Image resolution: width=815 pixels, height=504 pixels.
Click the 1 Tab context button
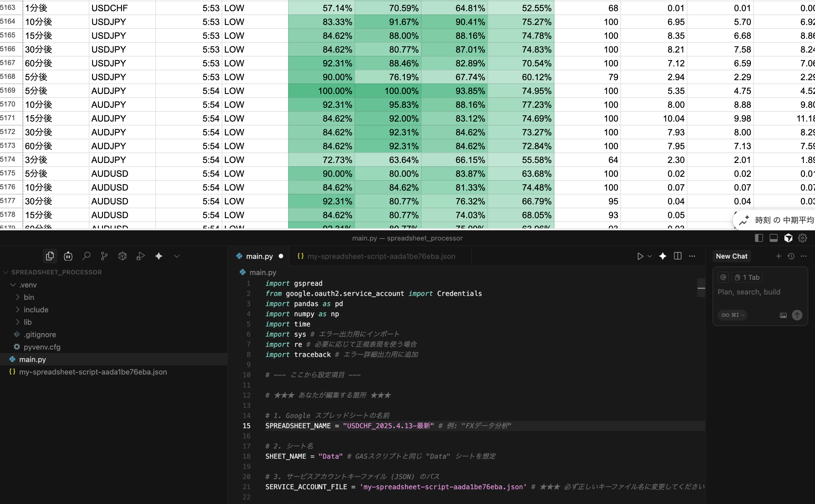pyautogui.click(x=747, y=277)
